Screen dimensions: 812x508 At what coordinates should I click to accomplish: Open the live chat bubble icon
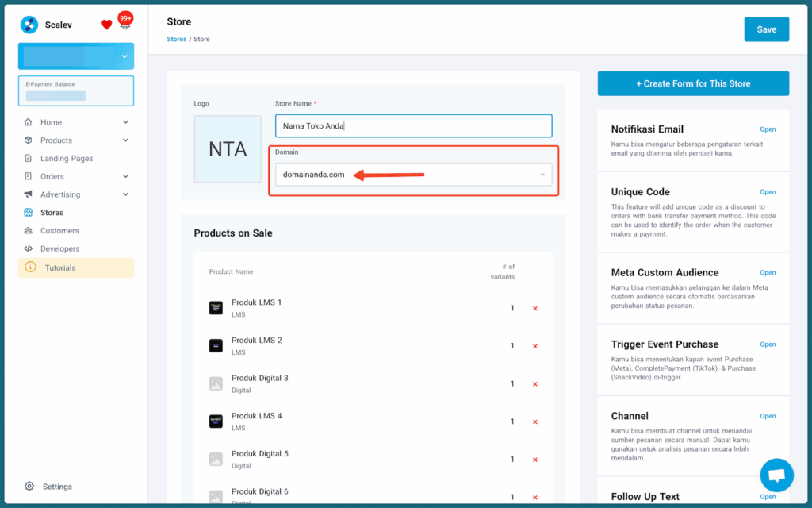[x=776, y=475]
